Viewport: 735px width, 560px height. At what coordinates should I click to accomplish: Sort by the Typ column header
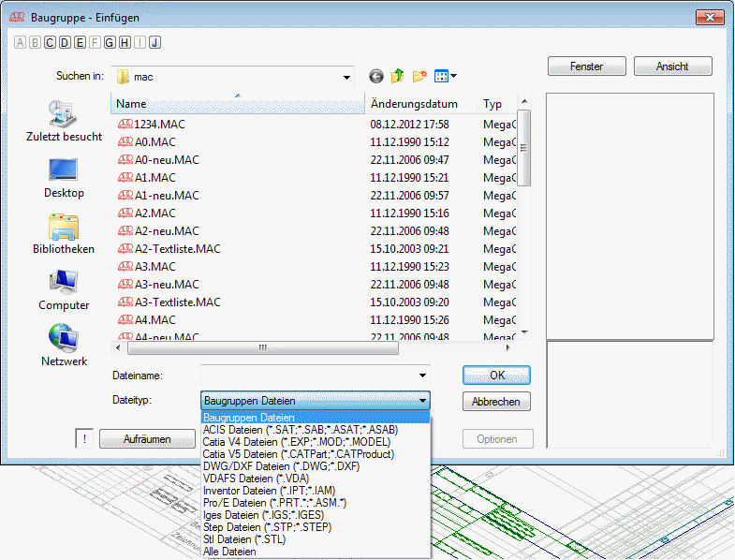[496, 104]
